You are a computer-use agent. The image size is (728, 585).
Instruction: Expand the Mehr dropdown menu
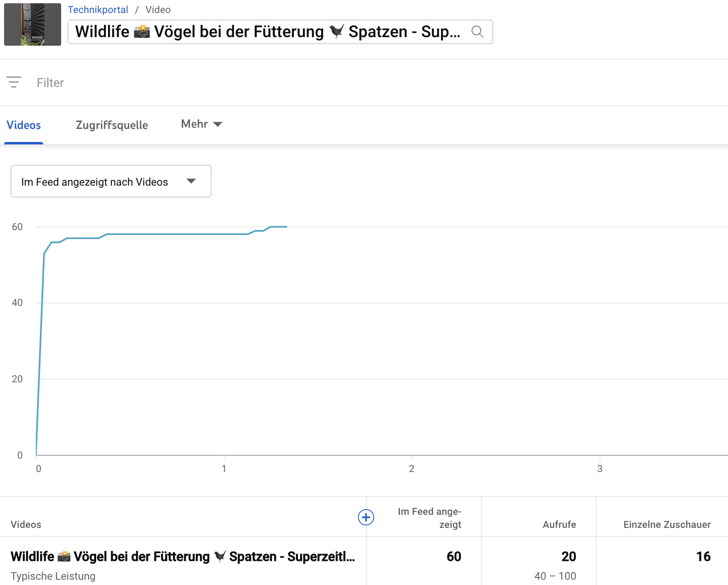pyautogui.click(x=201, y=124)
